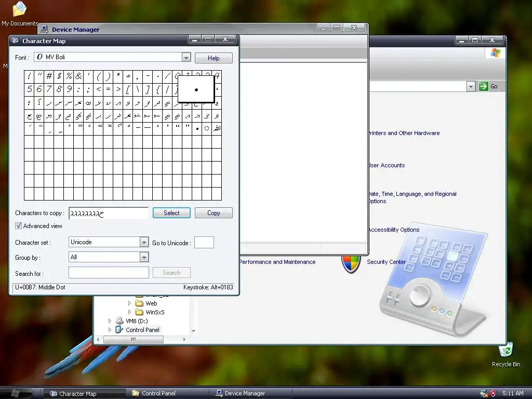
Task: Click the VM8 (D:) drive icon
Action: point(119,320)
